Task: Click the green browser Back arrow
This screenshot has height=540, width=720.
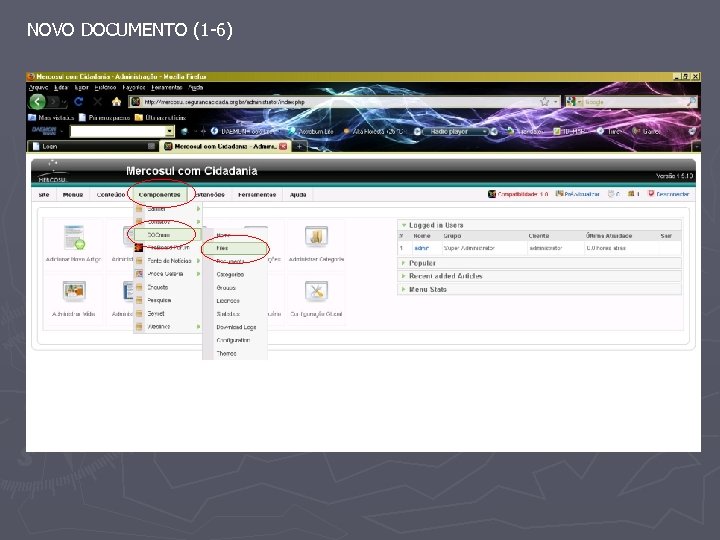Action: coord(38,101)
